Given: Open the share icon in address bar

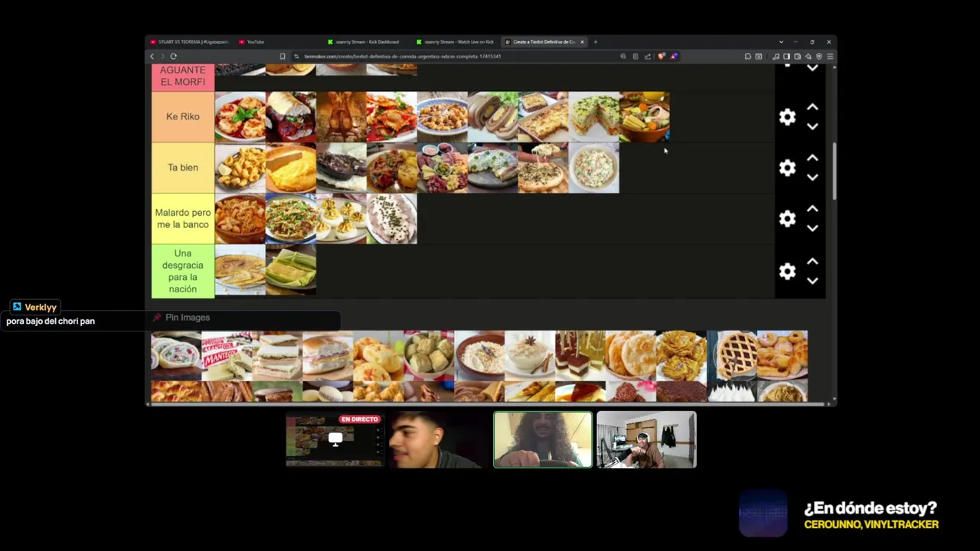Looking at the screenshot, I should 648,56.
